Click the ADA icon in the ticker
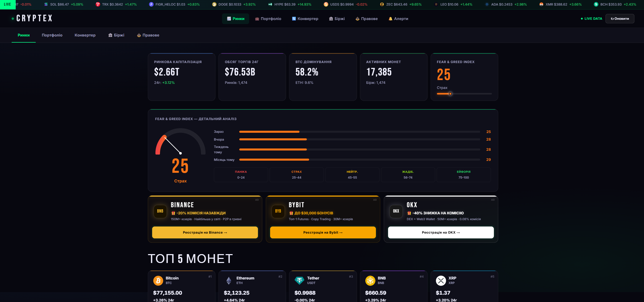Screen dimensions: 644x302 (487, 4)
